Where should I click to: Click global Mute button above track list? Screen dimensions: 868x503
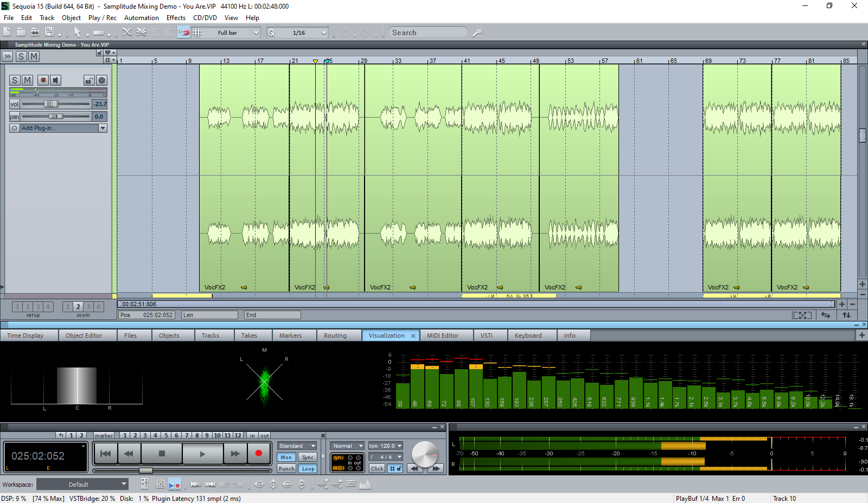34,56
